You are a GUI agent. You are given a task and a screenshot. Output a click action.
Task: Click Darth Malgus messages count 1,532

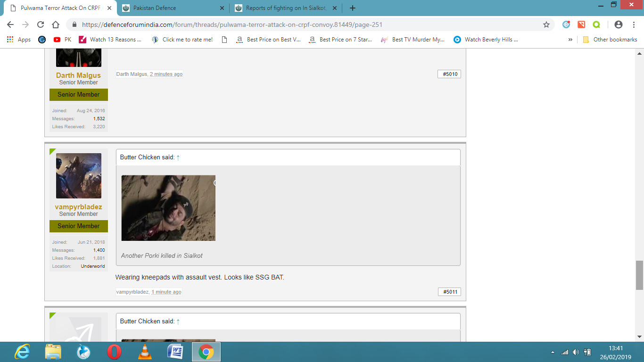[99, 119]
